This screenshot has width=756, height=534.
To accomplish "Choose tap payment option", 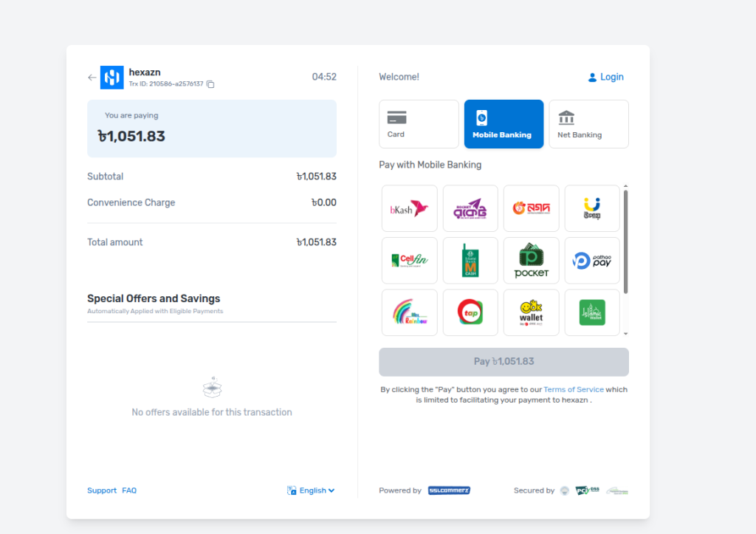I will point(470,312).
